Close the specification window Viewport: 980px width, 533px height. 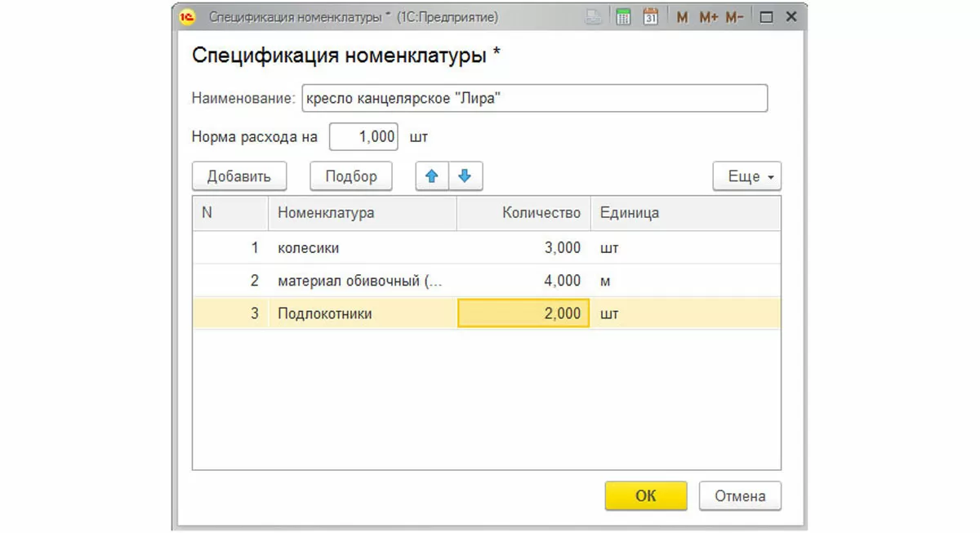(x=791, y=17)
